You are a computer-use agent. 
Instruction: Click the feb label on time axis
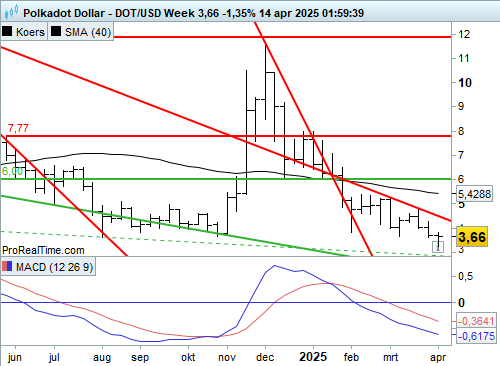(x=351, y=357)
